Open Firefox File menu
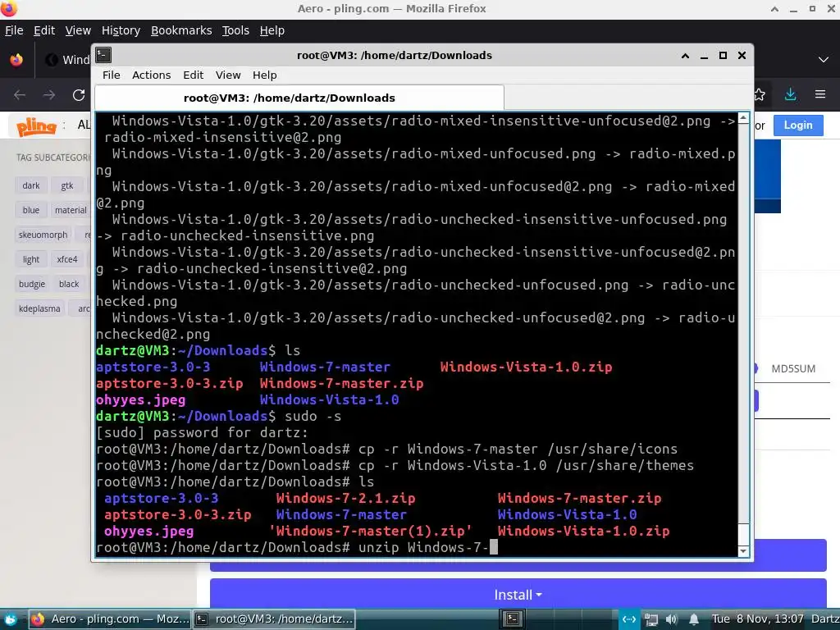 (14, 30)
